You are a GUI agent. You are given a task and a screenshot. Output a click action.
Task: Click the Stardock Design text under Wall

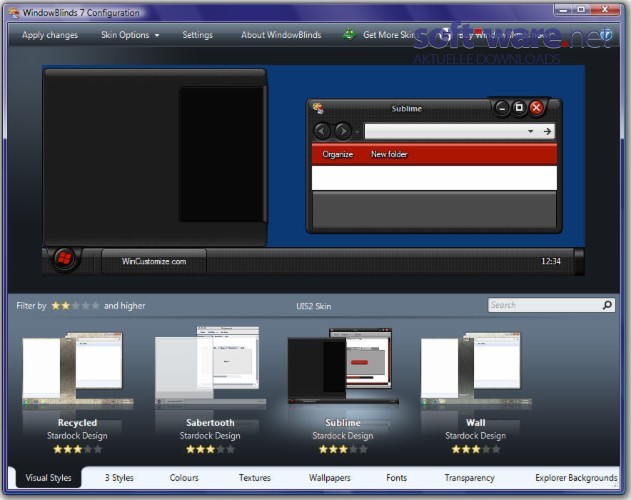point(476,436)
